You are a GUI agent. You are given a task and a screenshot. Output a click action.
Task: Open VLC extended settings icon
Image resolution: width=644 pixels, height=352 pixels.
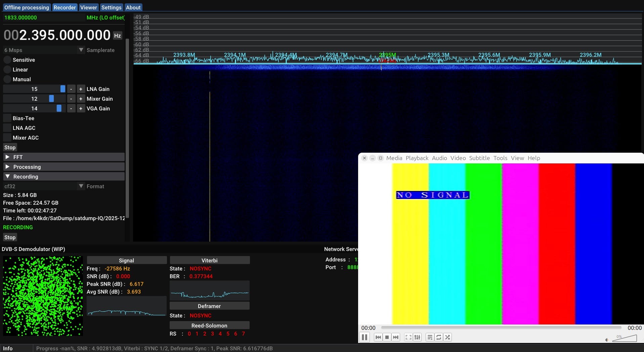(417, 337)
